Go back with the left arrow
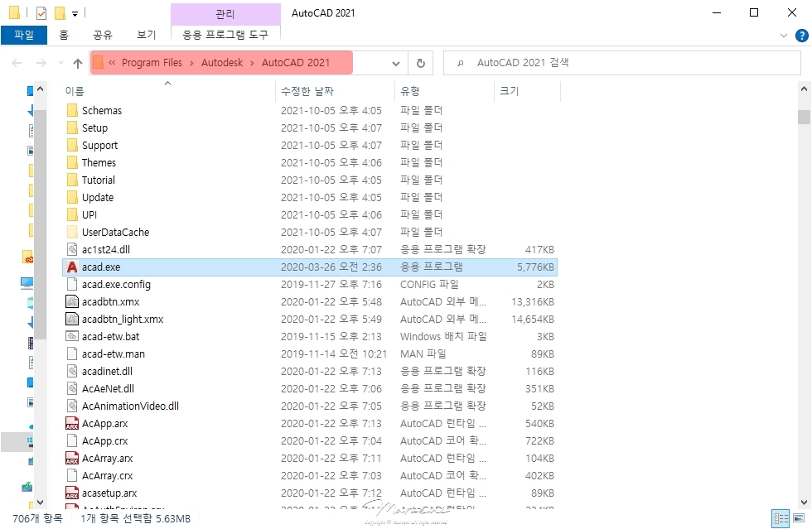This screenshot has width=812, height=529. coord(17,63)
